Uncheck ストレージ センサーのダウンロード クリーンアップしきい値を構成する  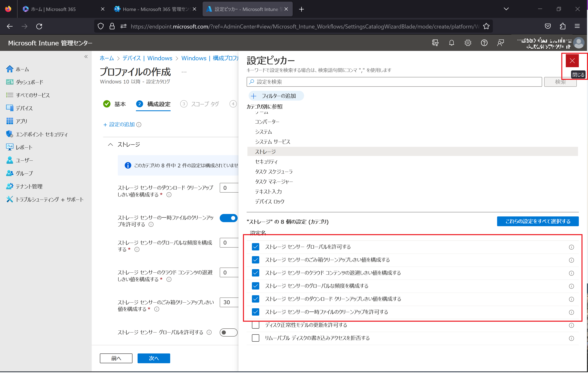(255, 299)
